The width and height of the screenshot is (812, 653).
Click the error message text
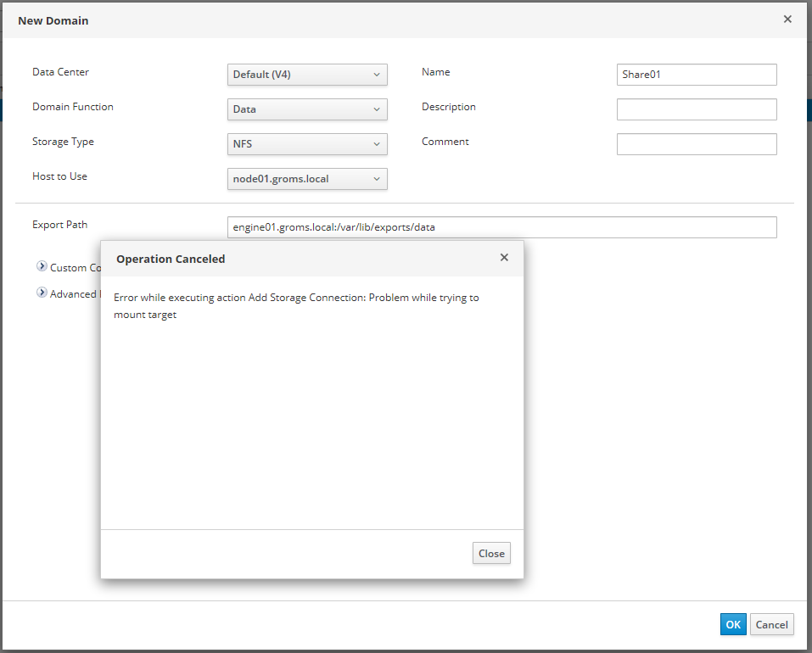[x=296, y=306]
